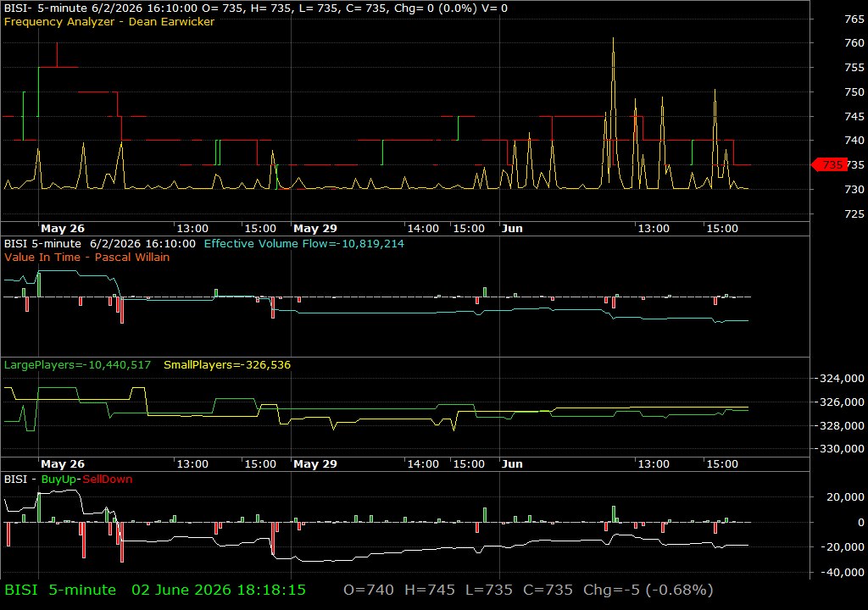This screenshot has height=610, width=868.
Task: Click the 20,000 axis label in BuyUp panel
Action: [x=845, y=497]
